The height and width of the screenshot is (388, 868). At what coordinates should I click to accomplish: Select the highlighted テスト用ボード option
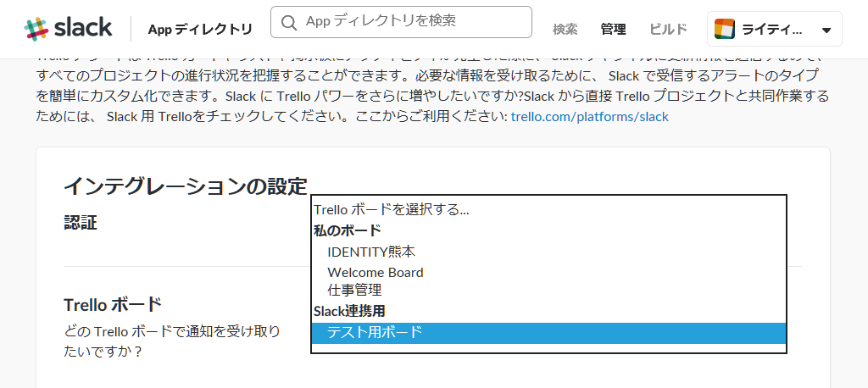tap(375, 332)
